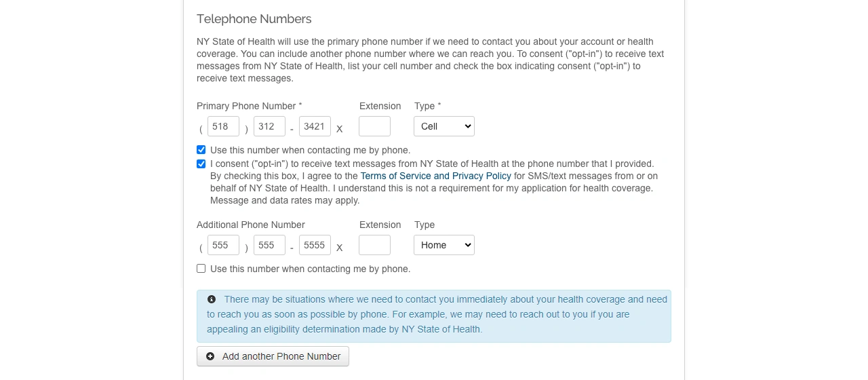Open Terms of Service and Privacy Policy link
This screenshot has height=380, width=868.
click(x=435, y=176)
